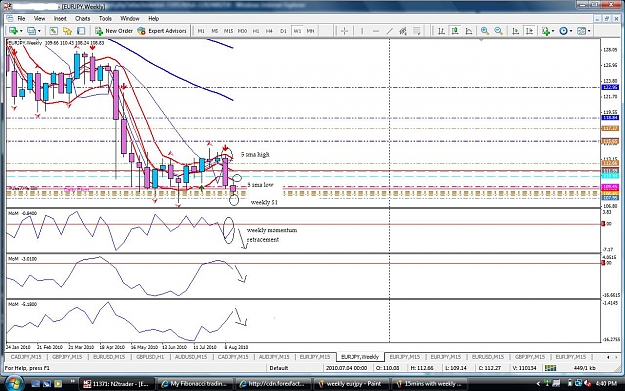This screenshot has height=391, width=625.
Task: Switch chart to H4 timeframe
Action: (x=269, y=31)
